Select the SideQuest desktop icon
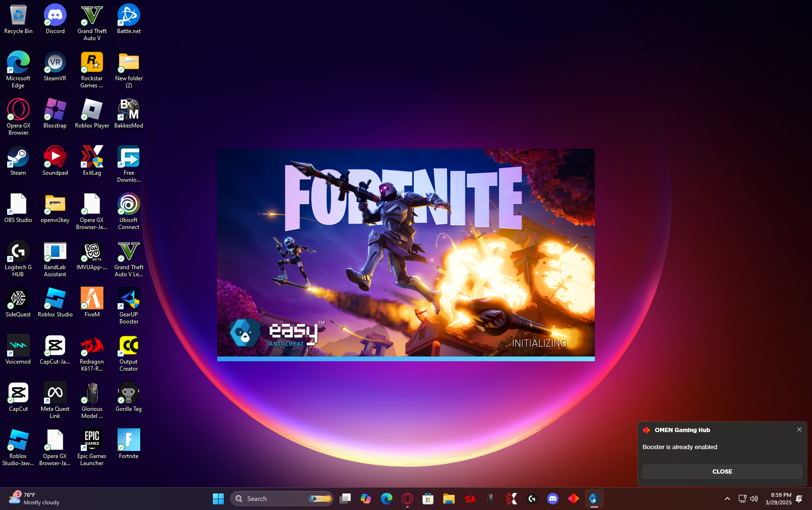The width and height of the screenshot is (812, 510). (18, 303)
